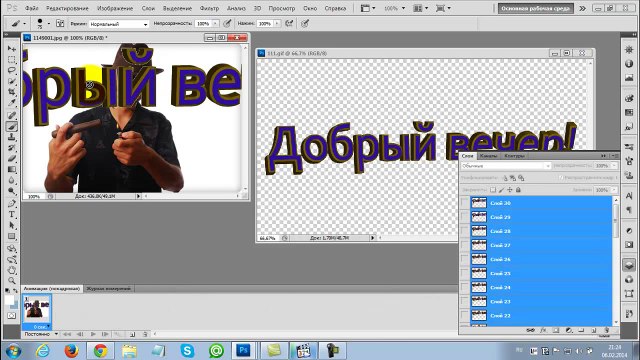The image size is (640, 360).
Task: Show visibility of layer Слой 24
Action: (464, 287)
